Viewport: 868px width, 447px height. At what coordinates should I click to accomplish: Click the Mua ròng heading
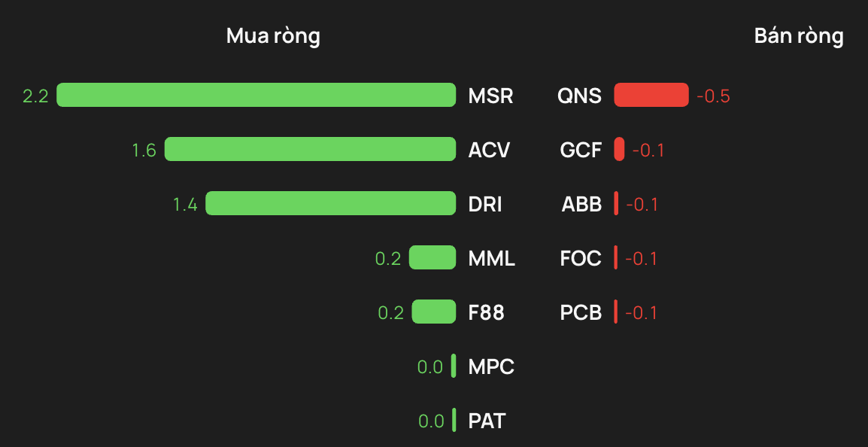(274, 37)
